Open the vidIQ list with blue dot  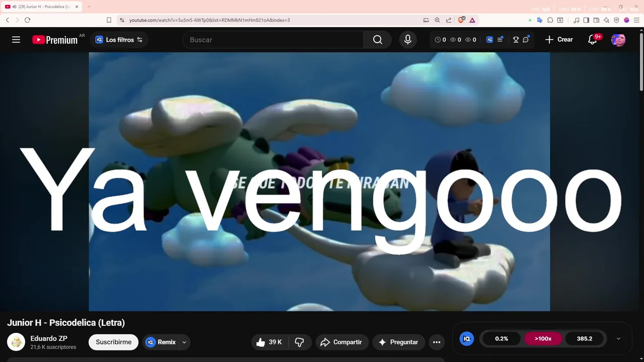500,40
